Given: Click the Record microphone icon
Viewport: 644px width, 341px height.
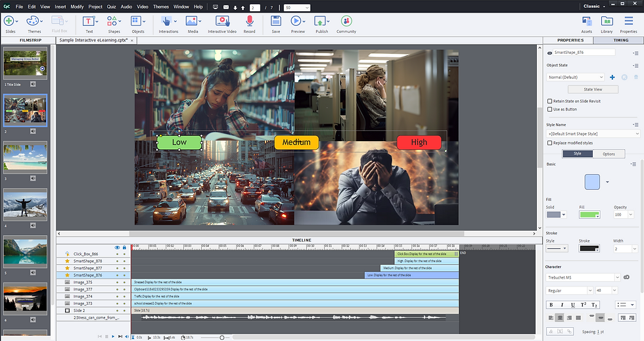Looking at the screenshot, I should click(x=249, y=21).
